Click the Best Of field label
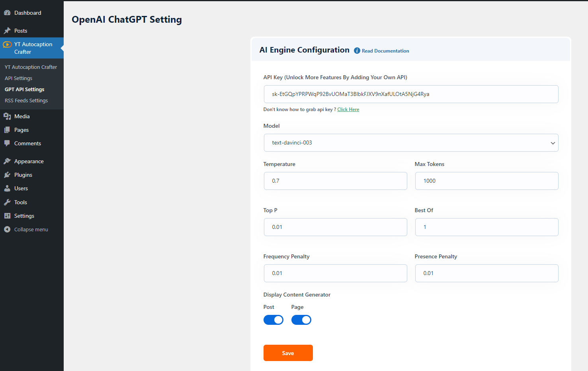Viewport: 588px width, 371px height. pos(424,210)
